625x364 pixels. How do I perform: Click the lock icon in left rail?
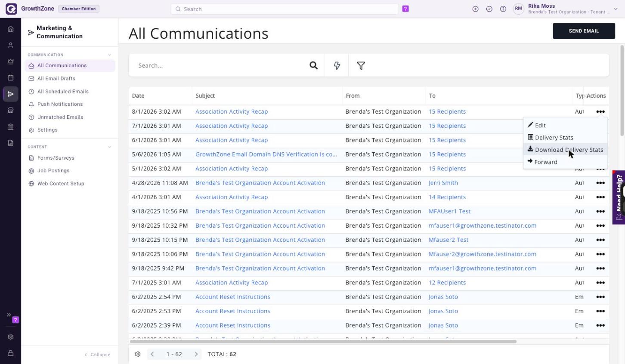(11, 353)
